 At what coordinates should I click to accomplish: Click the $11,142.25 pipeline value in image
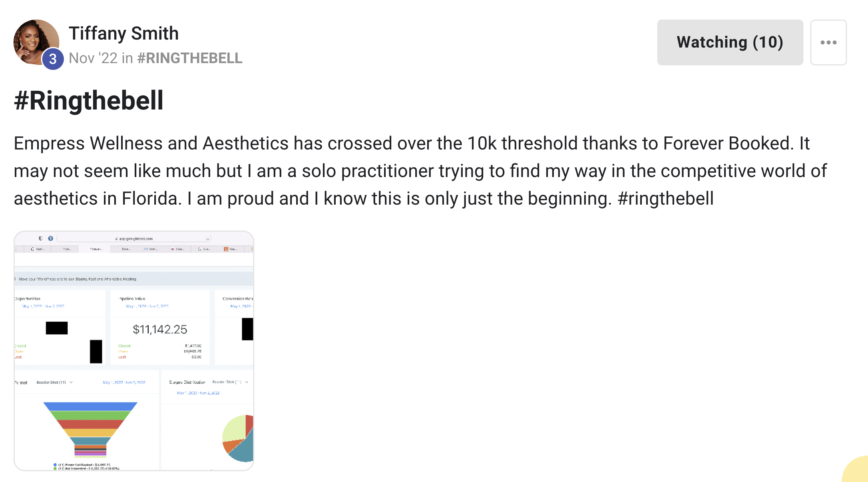point(160,329)
